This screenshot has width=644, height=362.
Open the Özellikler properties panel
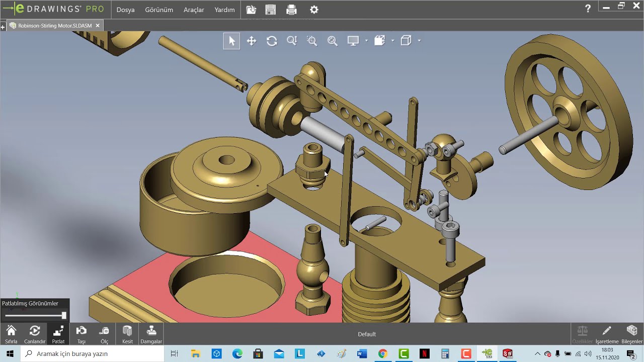(582, 334)
